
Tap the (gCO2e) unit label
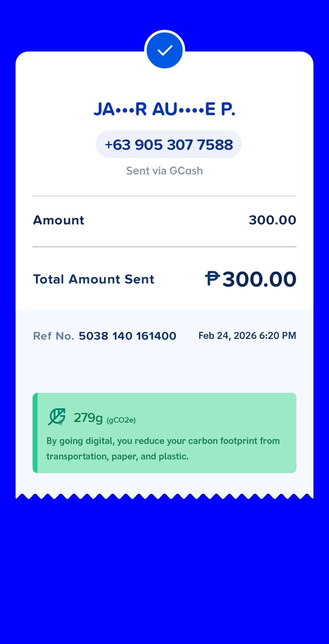coord(121,420)
